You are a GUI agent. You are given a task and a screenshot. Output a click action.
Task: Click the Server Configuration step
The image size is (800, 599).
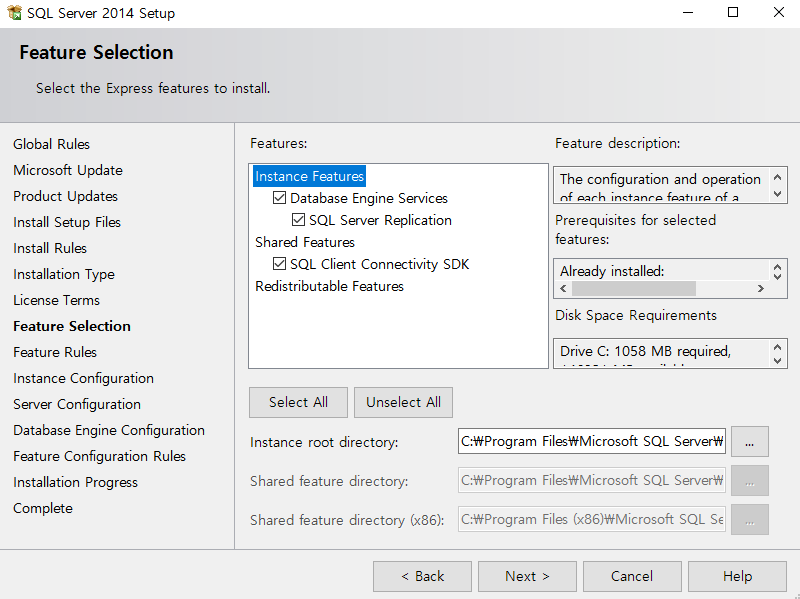[x=77, y=404]
